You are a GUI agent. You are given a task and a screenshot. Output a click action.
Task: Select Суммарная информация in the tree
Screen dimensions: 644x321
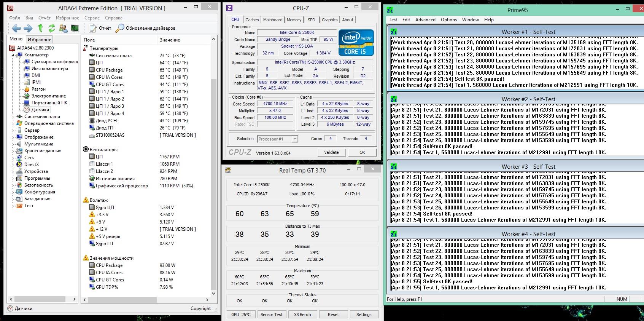pyautogui.click(x=51, y=62)
